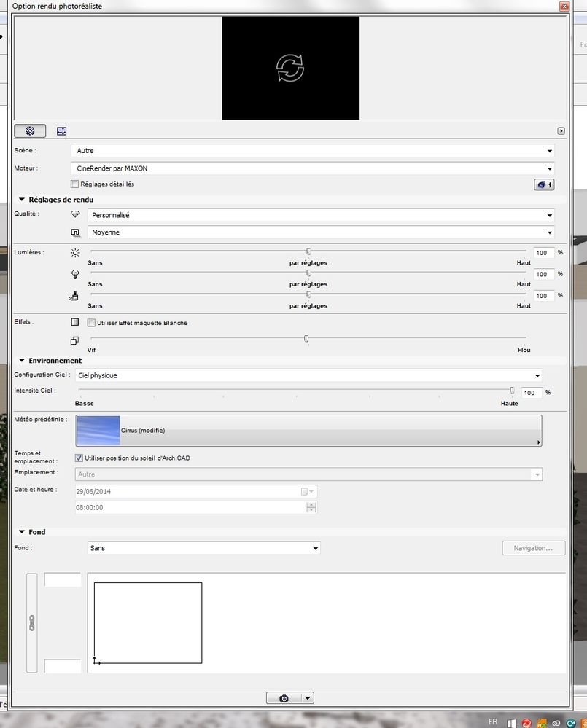
Task: Click the CineRender info button
Action: 544,185
